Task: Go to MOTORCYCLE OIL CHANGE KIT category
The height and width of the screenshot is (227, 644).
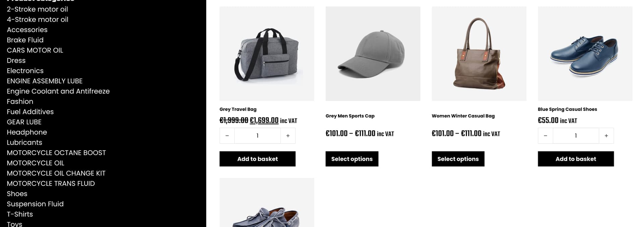Action: (56, 173)
